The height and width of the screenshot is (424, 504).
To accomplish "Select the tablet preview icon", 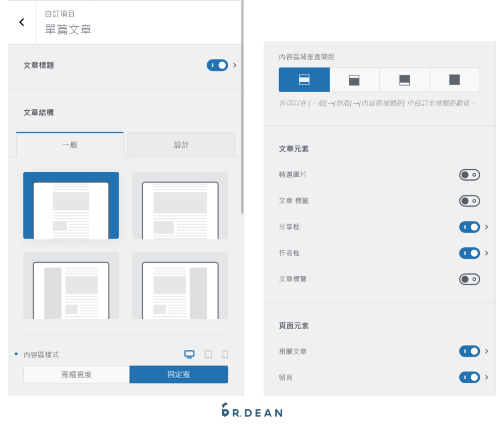I will click(209, 354).
